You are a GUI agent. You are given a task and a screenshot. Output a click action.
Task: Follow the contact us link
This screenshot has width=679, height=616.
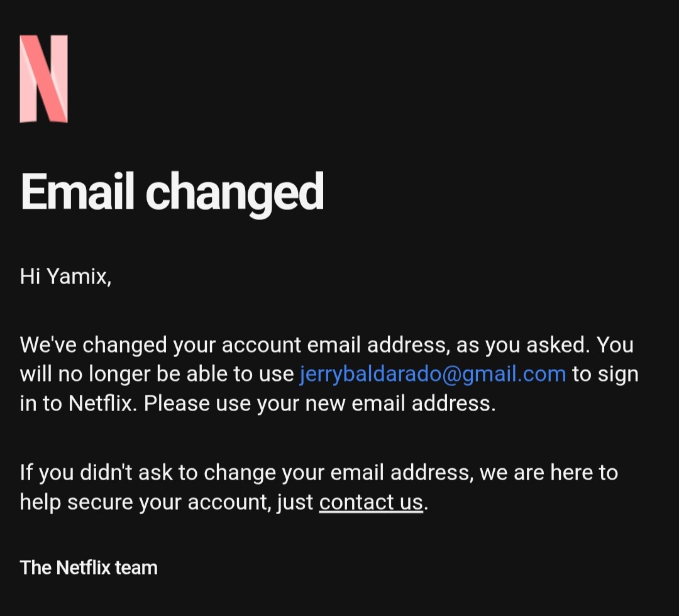(x=371, y=502)
